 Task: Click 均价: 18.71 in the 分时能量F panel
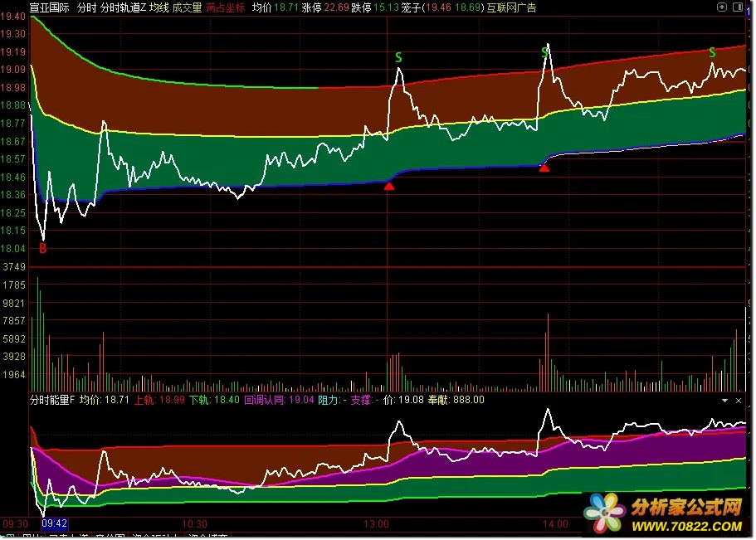105,400
